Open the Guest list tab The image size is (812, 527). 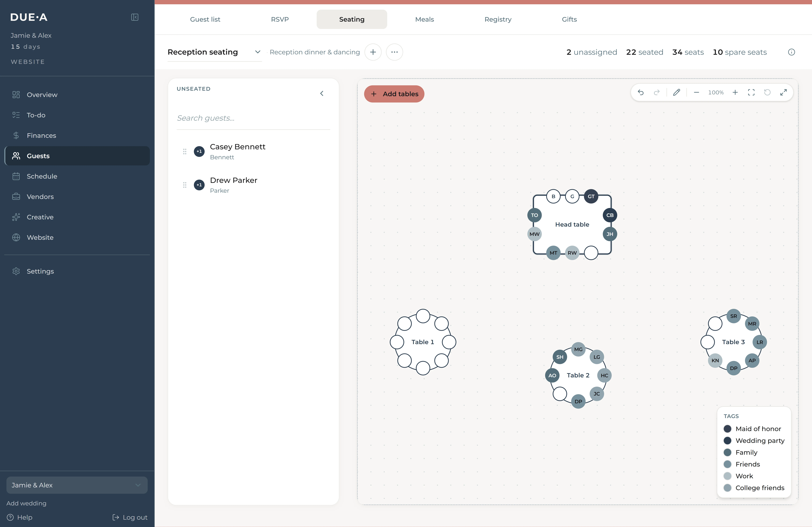205,19
